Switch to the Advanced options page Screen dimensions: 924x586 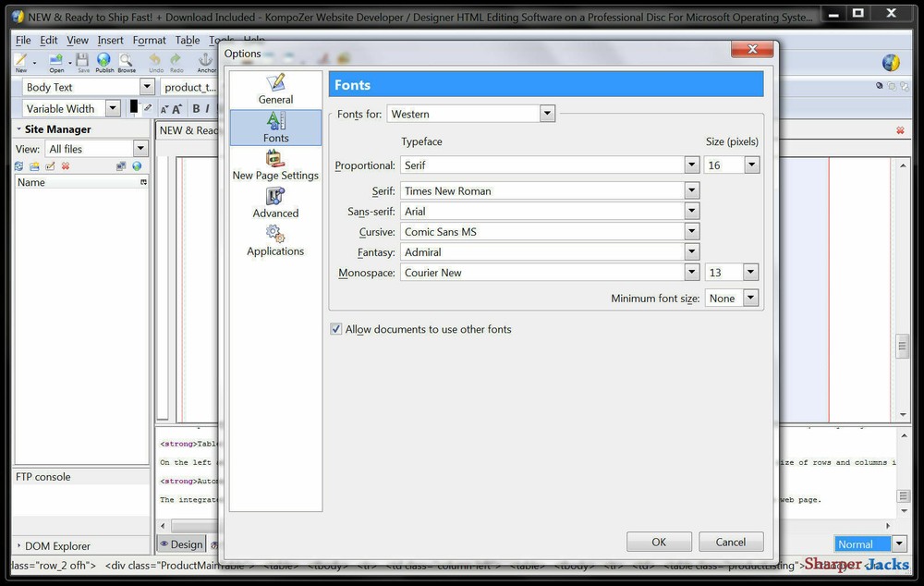[x=275, y=204]
